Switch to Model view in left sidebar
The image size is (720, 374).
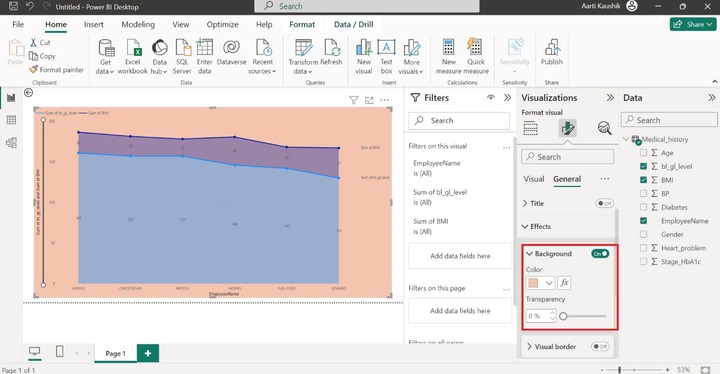point(11,143)
